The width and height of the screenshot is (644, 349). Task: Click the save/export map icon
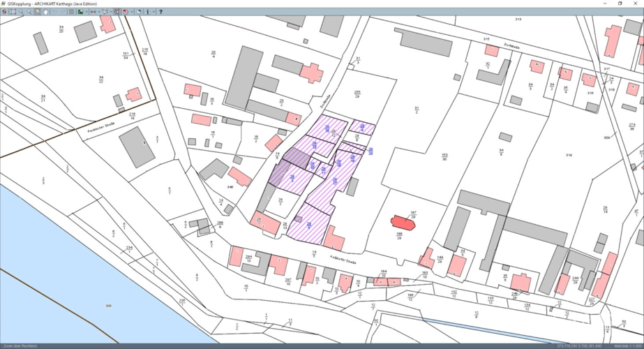tap(138, 12)
